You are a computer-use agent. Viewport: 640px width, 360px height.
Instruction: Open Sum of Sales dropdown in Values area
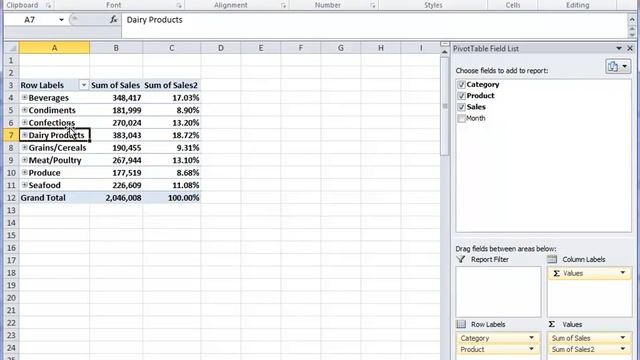click(623, 338)
